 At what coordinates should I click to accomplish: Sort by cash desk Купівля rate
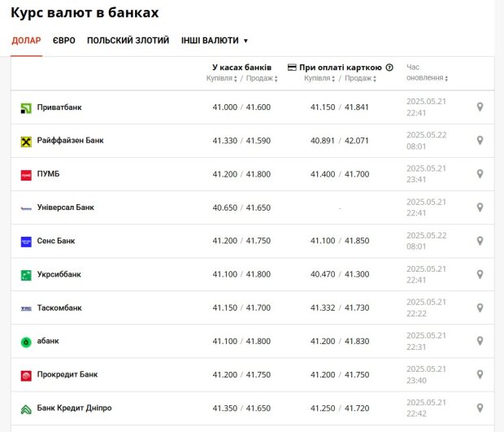(221, 78)
